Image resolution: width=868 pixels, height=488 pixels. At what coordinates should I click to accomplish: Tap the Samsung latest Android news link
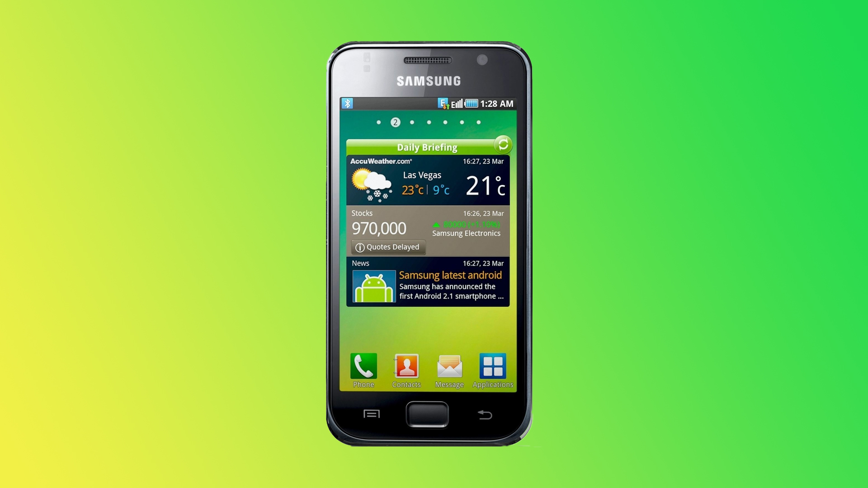pos(451,275)
